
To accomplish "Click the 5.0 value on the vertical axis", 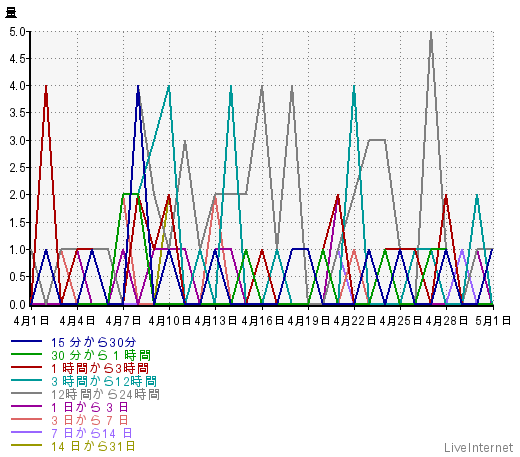I will pyautogui.click(x=17, y=32).
